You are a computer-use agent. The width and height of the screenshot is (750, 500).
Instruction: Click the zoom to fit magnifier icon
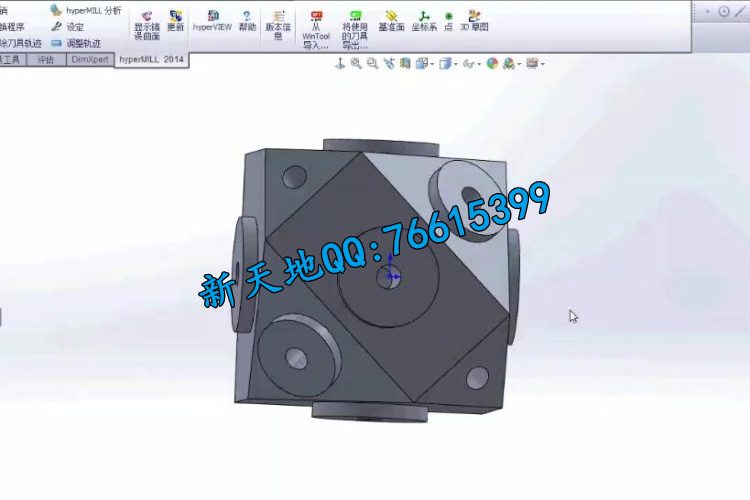(x=356, y=63)
